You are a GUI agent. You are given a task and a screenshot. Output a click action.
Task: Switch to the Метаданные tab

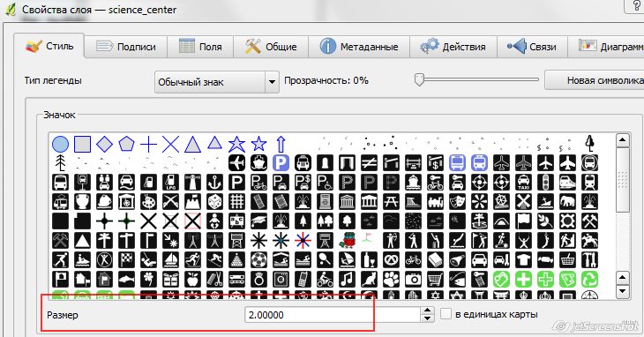click(x=359, y=47)
